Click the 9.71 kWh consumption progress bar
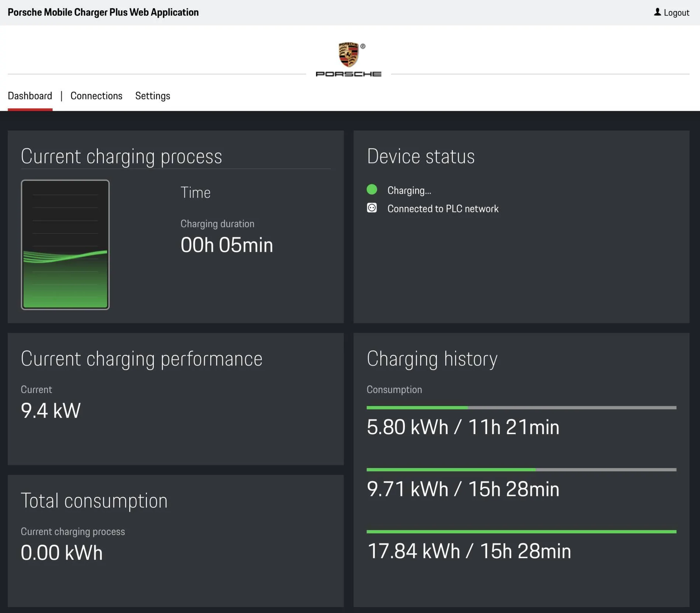 point(521,470)
